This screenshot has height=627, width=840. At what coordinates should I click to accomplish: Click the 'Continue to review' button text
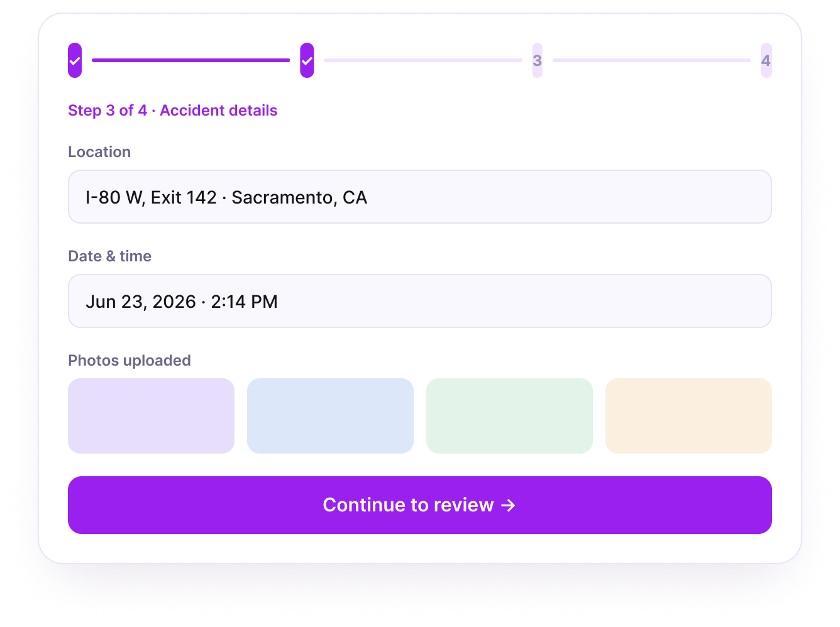[408, 505]
